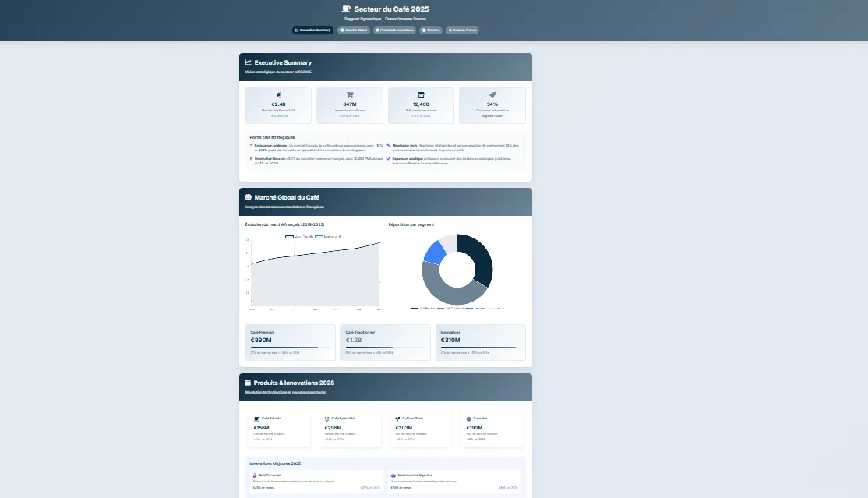
Task: Click the Croissance soutenue bullet icon
Action: pyautogui.click(x=252, y=146)
